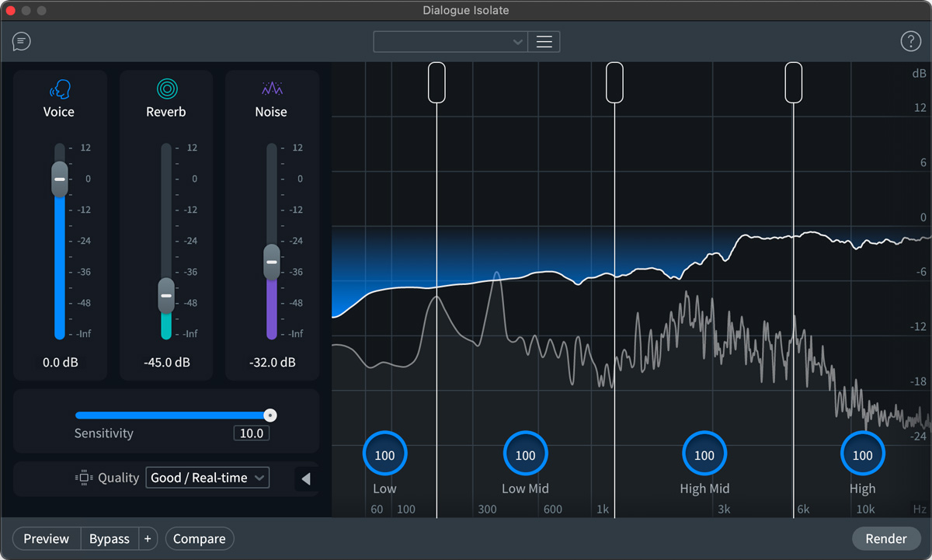Click the Low Mid / High Mid crossover handle
This screenshot has height=560, width=932.
614,82
